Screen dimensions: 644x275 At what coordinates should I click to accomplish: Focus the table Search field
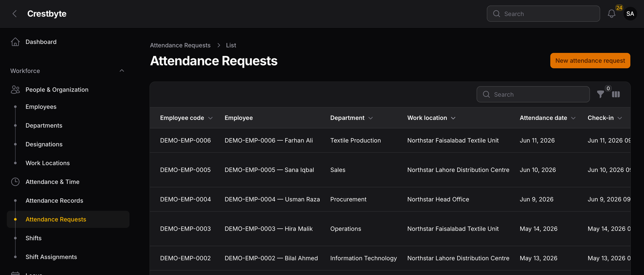(x=533, y=94)
